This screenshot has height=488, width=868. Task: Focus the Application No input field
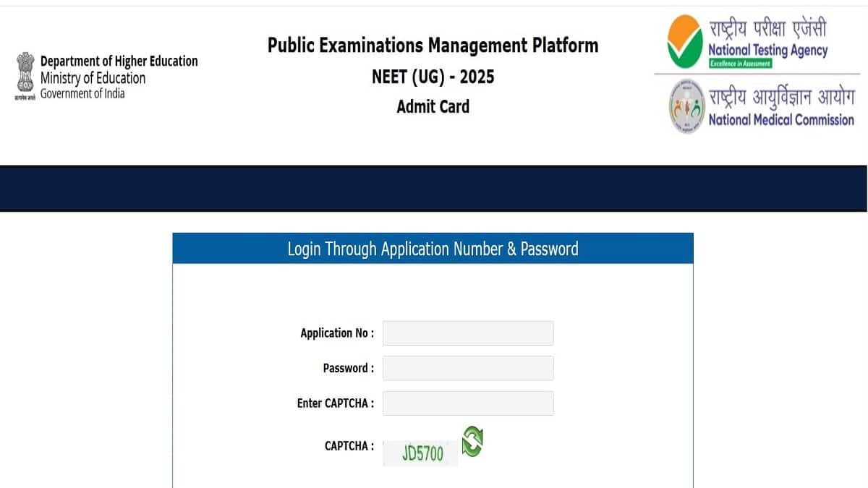(x=468, y=333)
